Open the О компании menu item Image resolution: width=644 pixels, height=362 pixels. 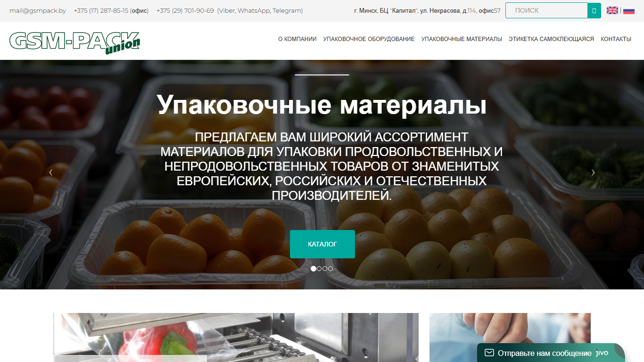pyautogui.click(x=297, y=39)
